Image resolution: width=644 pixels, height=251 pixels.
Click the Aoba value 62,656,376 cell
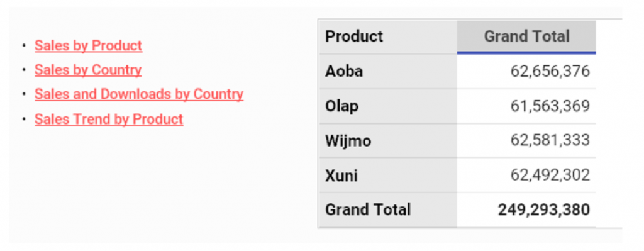coord(526,71)
